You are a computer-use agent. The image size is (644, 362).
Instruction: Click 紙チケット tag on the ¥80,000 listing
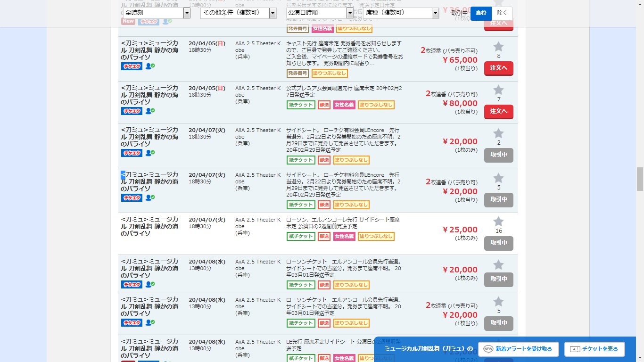301,105
